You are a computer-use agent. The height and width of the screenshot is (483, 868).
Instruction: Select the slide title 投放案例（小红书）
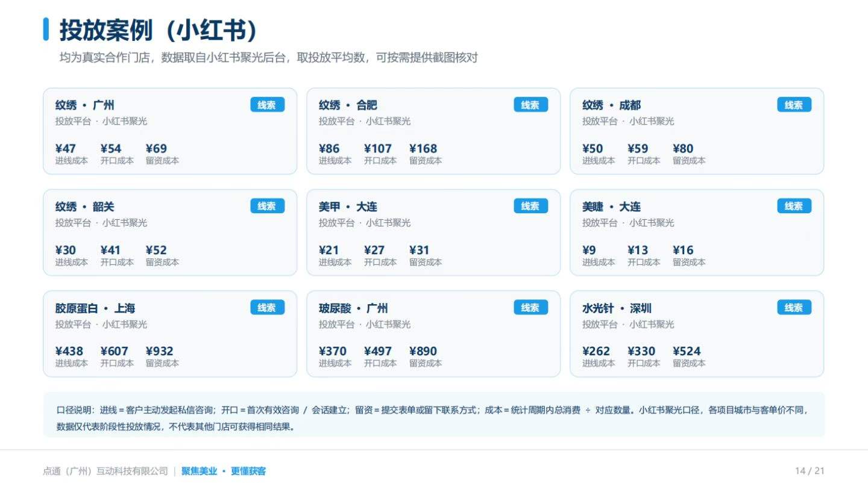pyautogui.click(x=159, y=30)
